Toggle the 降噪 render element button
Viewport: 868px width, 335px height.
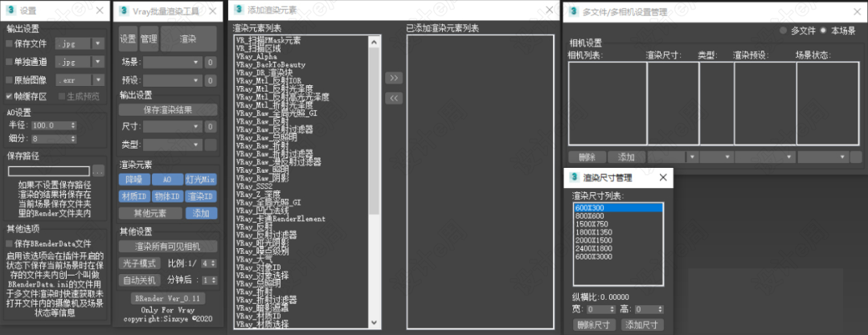pos(133,180)
